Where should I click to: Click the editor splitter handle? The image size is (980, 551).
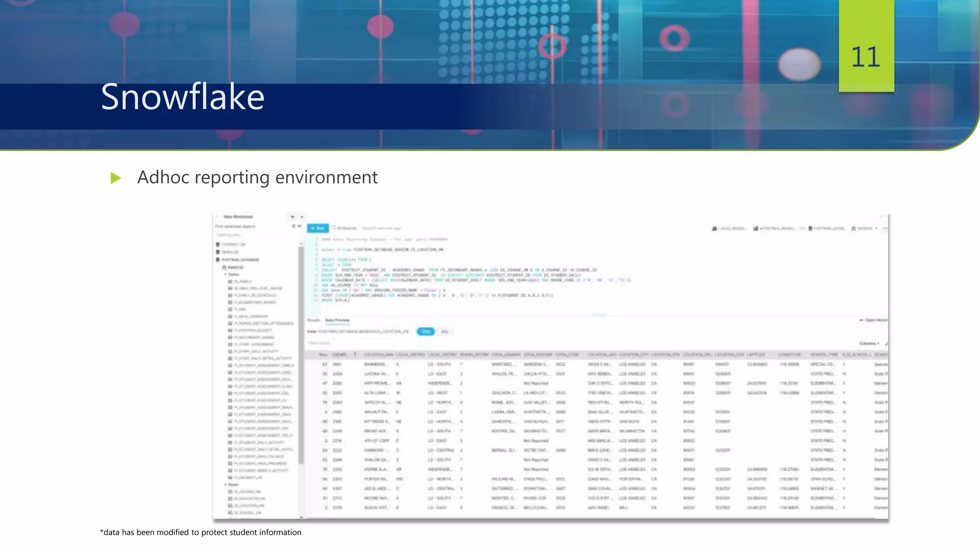(x=599, y=315)
